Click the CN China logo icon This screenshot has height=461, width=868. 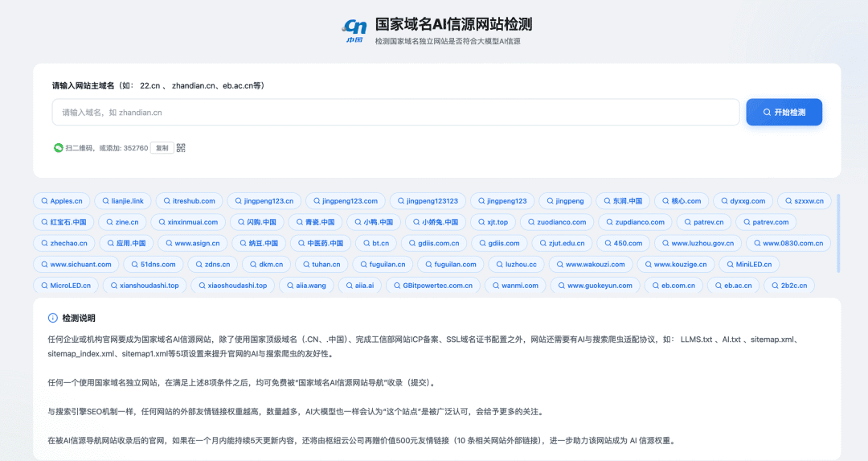354,31
